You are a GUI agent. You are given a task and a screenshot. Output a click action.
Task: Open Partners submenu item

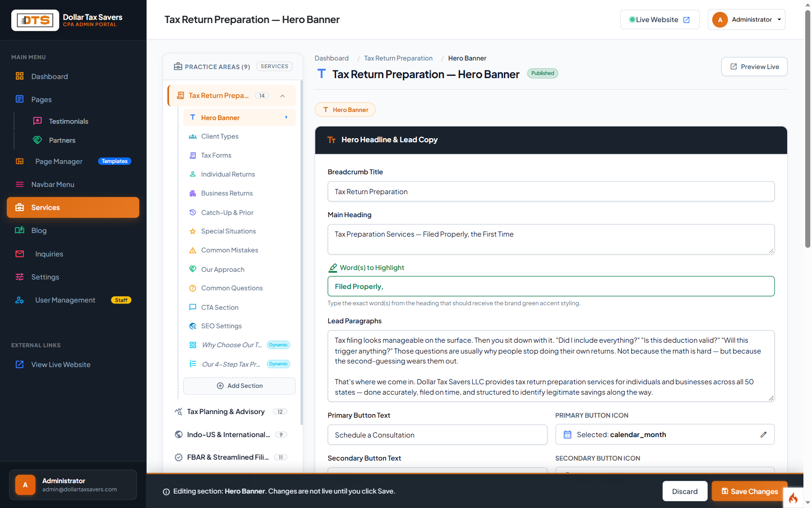coord(62,140)
